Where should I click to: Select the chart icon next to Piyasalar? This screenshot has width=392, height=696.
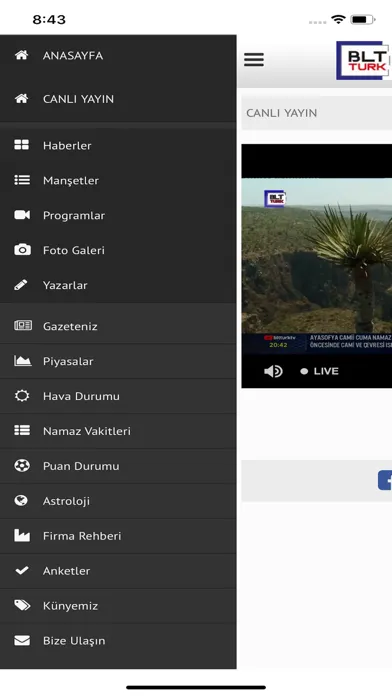pyautogui.click(x=23, y=360)
